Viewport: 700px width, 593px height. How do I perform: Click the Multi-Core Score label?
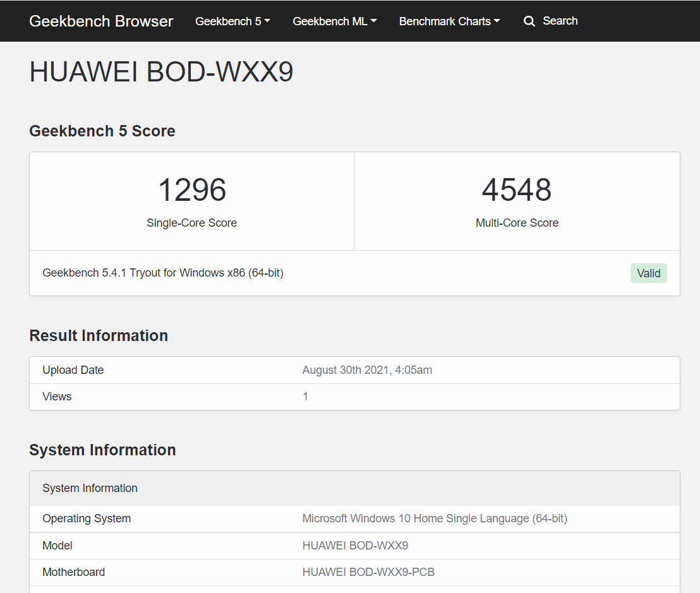click(x=517, y=223)
